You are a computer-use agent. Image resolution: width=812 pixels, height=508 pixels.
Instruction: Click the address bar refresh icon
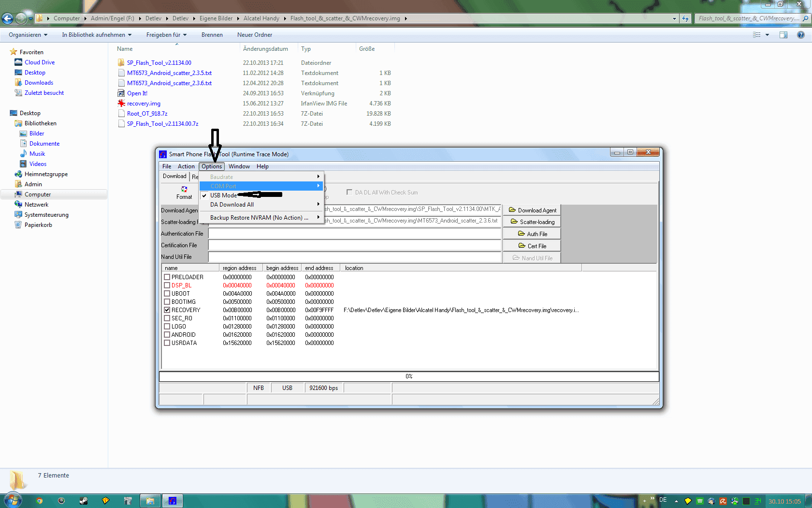click(x=685, y=18)
